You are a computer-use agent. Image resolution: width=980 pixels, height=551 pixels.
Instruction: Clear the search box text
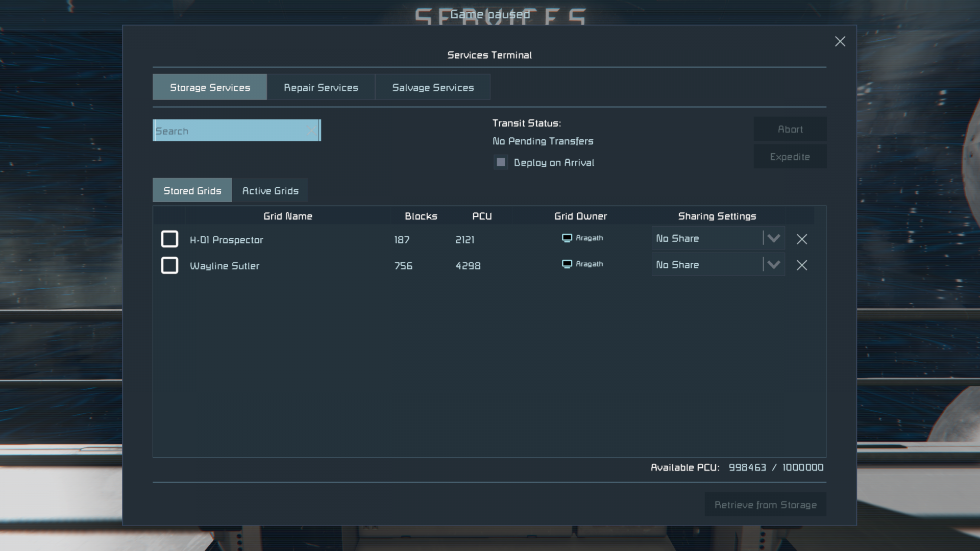tap(311, 131)
